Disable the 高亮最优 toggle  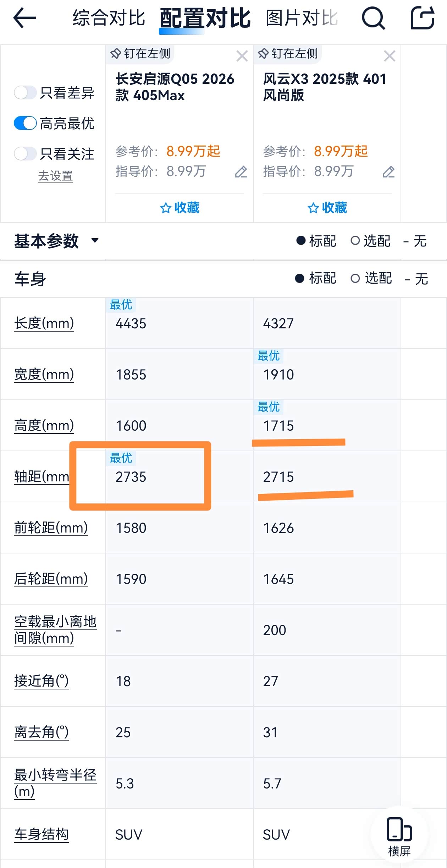coord(25,124)
